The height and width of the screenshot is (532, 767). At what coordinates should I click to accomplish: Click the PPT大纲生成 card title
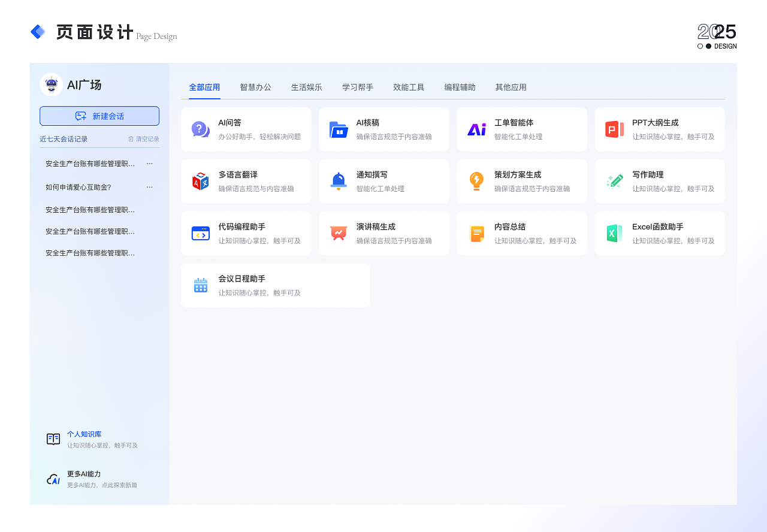click(656, 123)
